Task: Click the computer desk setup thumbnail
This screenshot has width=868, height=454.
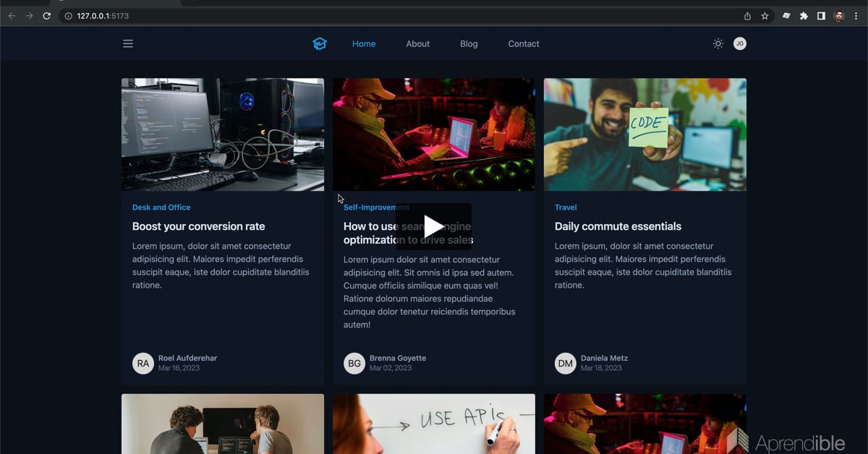Action: (223, 134)
